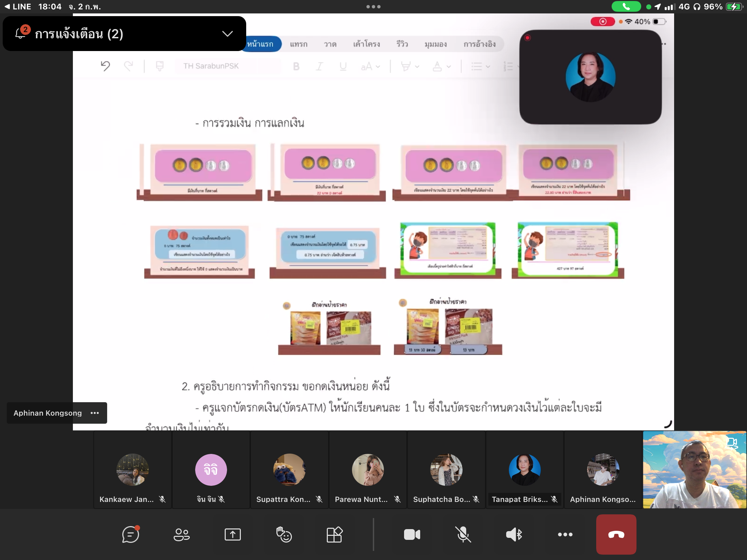
Task: Click the undo arrow in the document toolbar
Action: click(x=105, y=66)
